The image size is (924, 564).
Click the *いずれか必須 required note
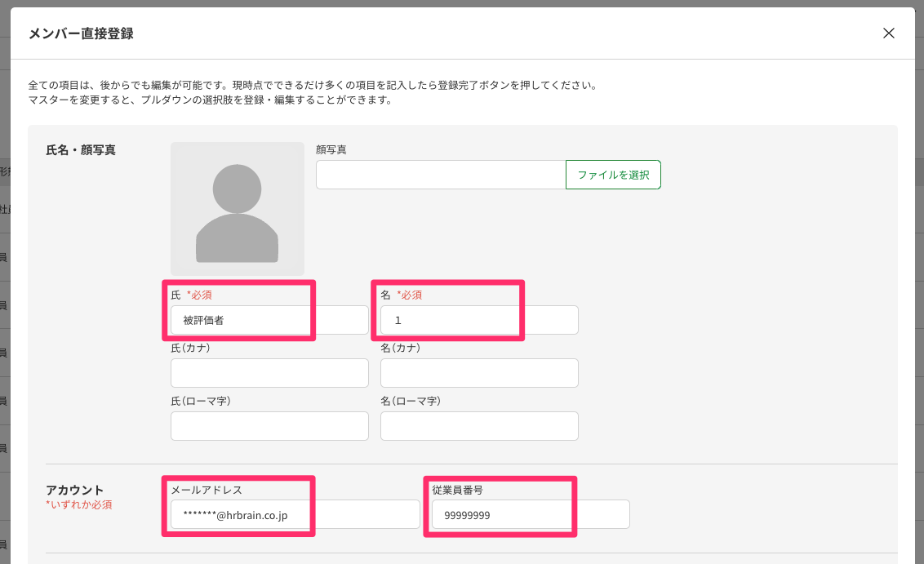point(79,505)
